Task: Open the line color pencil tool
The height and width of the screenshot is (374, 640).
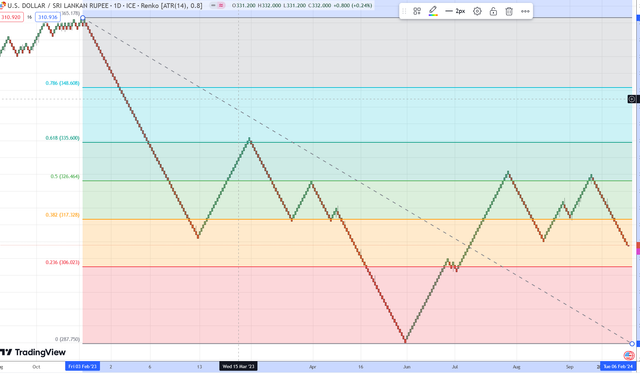Action: pos(433,11)
